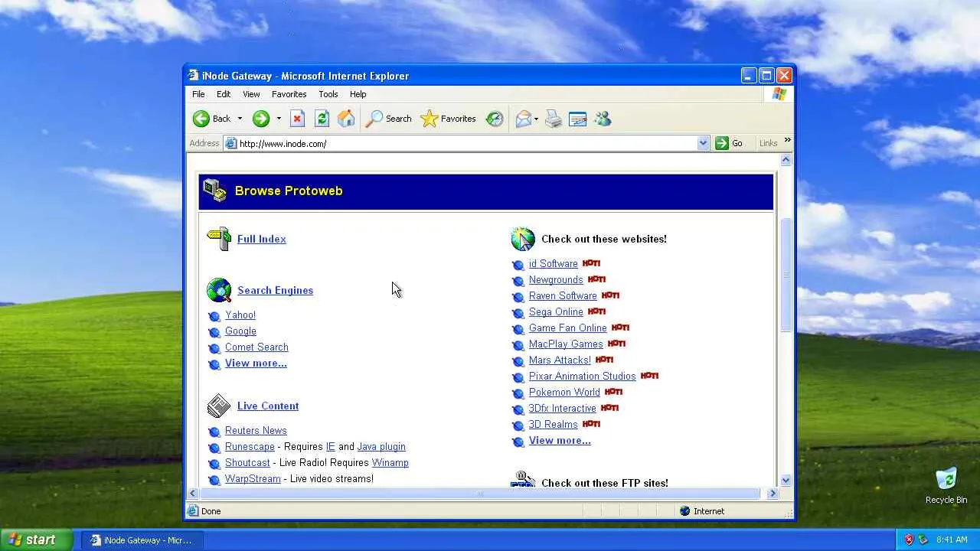This screenshot has width=980, height=551.
Task: Refresh the page using the toolbar icon
Action: 322,119
